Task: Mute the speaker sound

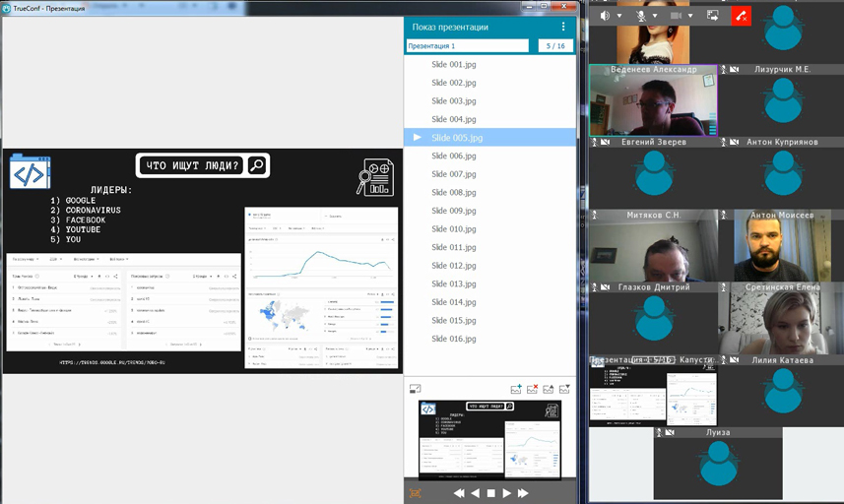Action: (x=605, y=16)
